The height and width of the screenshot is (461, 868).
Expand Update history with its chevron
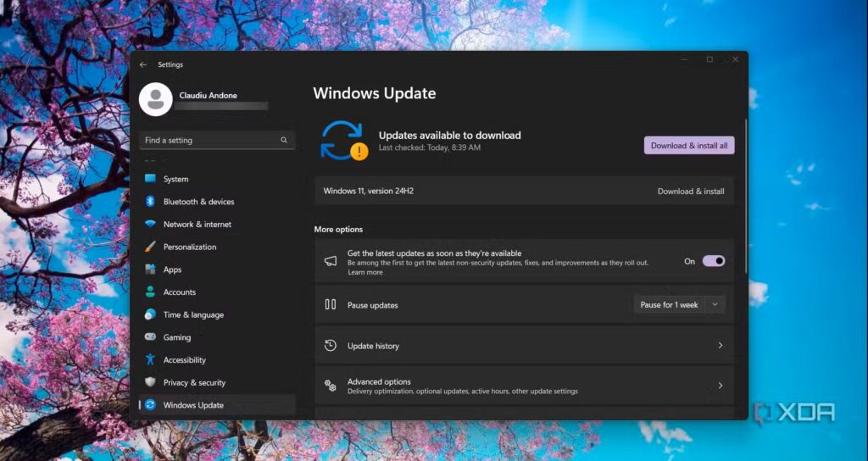(720, 346)
